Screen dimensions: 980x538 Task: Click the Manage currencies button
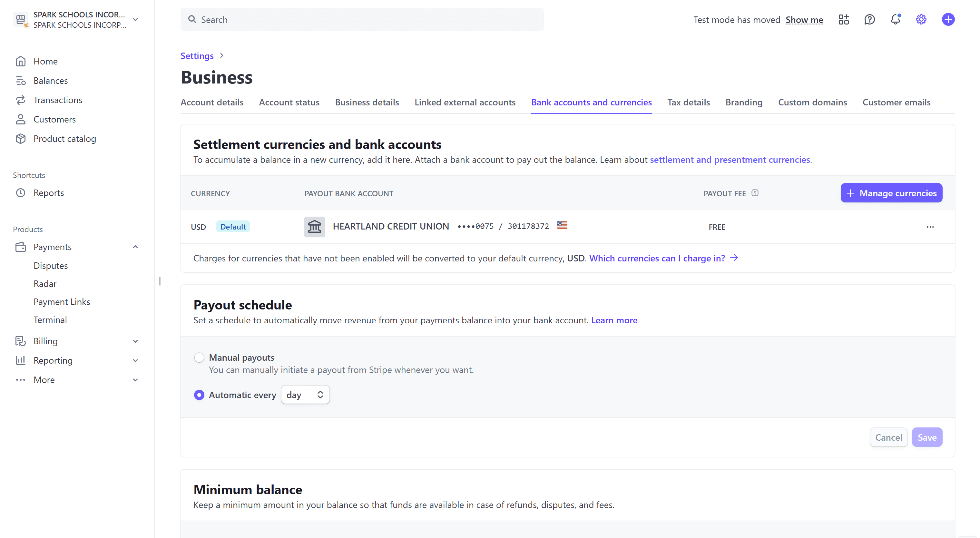[891, 193]
